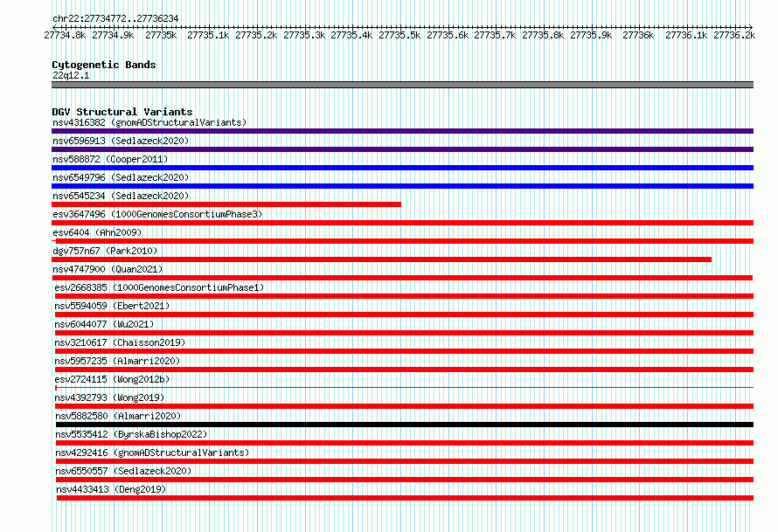Select the red bar for dgv757n67
This screenshot has height=532, width=778.
point(381,259)
